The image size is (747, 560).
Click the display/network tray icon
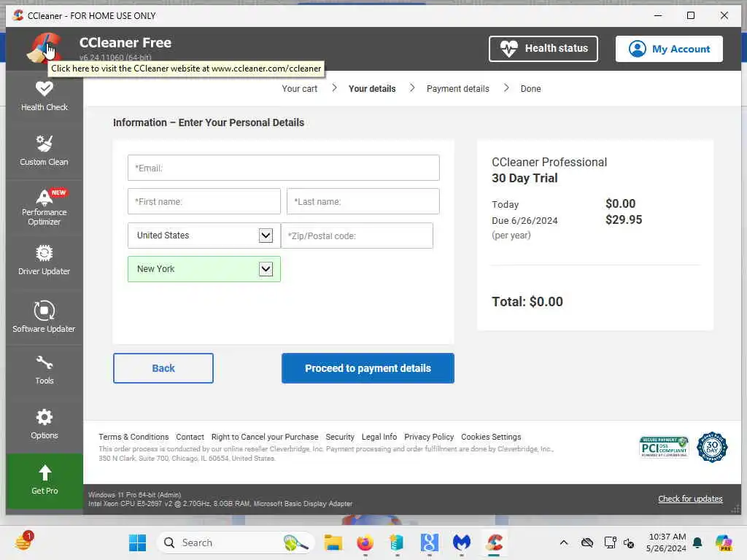[x=610, y=542]
